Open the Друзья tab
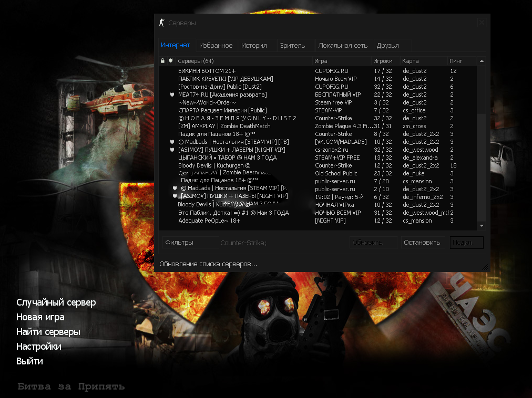This screenshot has width=532, height=398. tap(387, 46)
